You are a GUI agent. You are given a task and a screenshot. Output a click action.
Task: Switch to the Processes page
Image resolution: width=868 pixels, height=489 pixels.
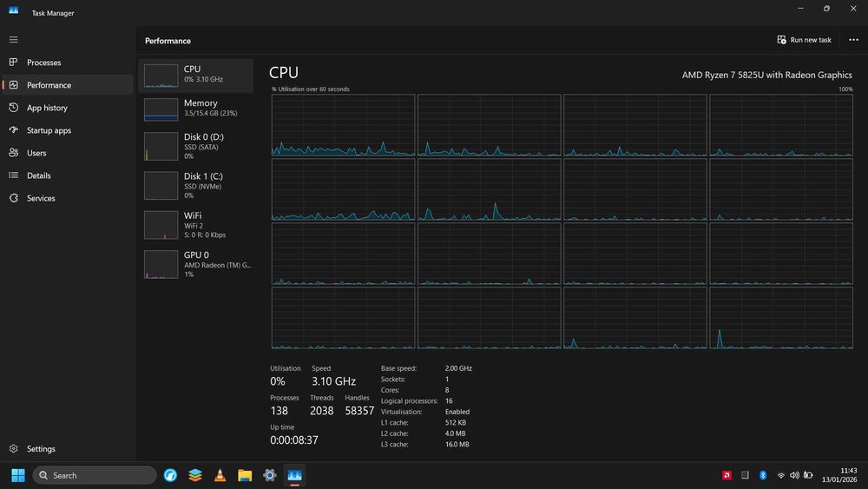68,62
